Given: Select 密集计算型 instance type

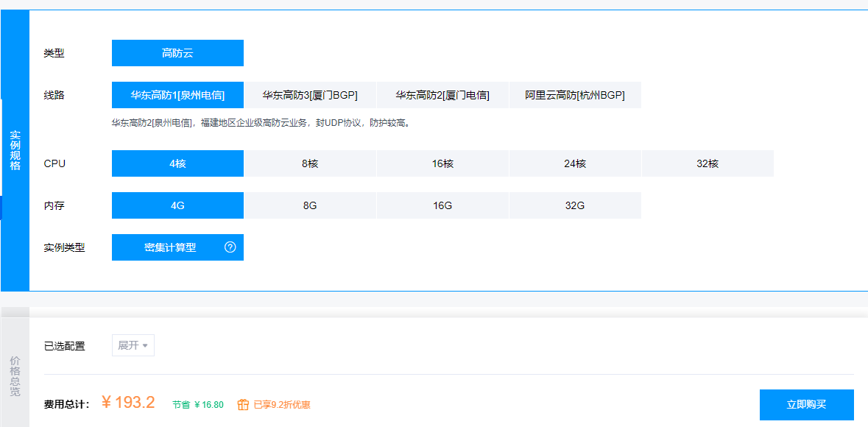Looking at the screenshot, I should click(170, 247).
